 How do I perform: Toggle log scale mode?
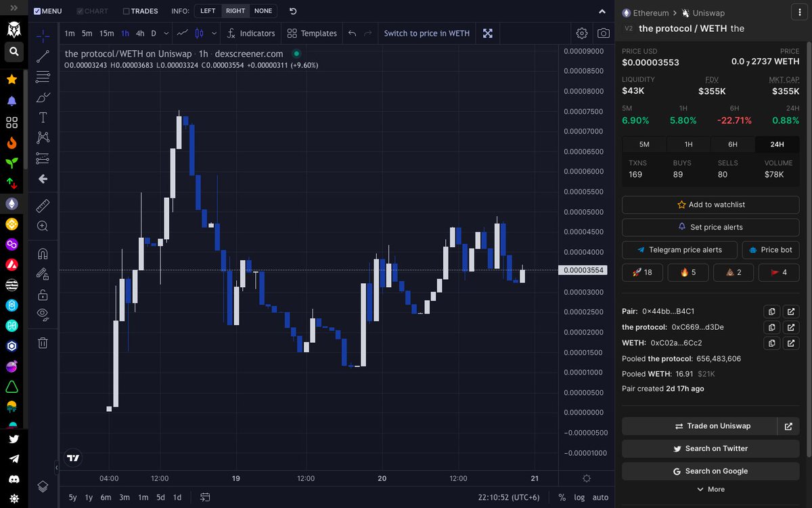click(x=579, y=497)
